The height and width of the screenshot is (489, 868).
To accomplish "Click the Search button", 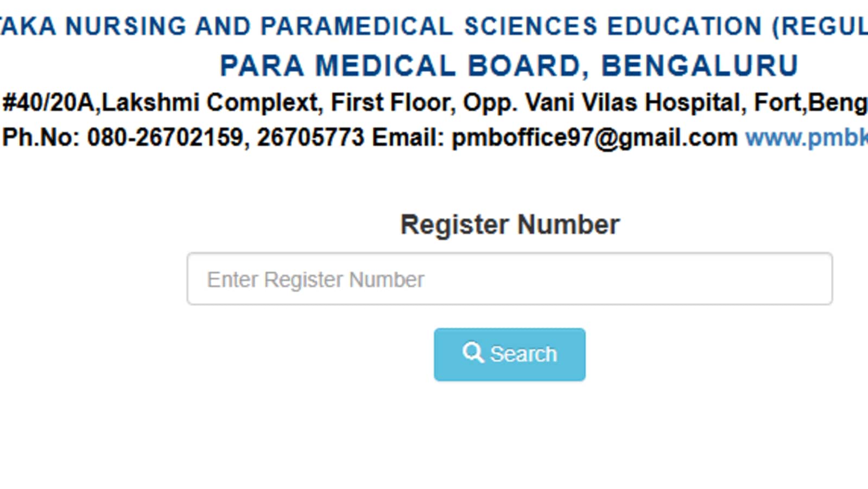I will pyautogui.click(x=510, y=354).
